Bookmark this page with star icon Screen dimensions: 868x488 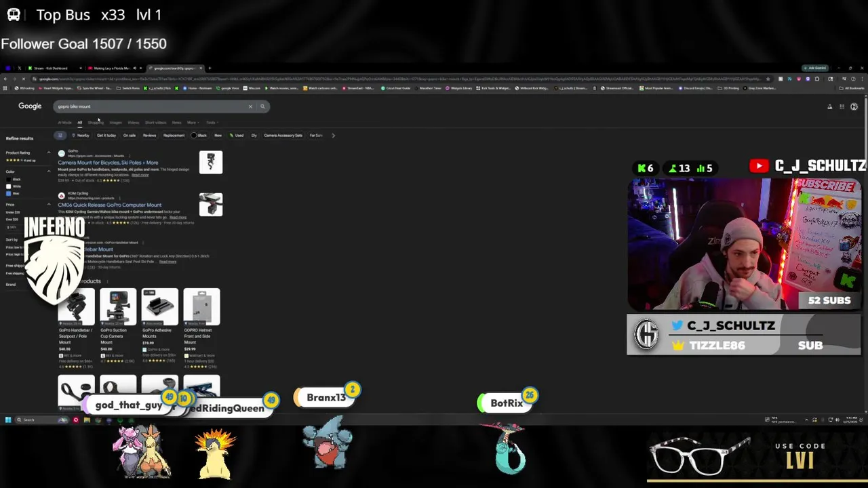pyautogui.click(x=768, y=79)
